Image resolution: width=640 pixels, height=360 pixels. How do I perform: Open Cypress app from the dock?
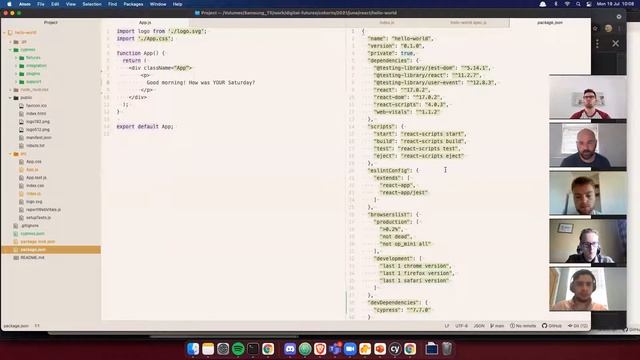[x=395, y=349]
